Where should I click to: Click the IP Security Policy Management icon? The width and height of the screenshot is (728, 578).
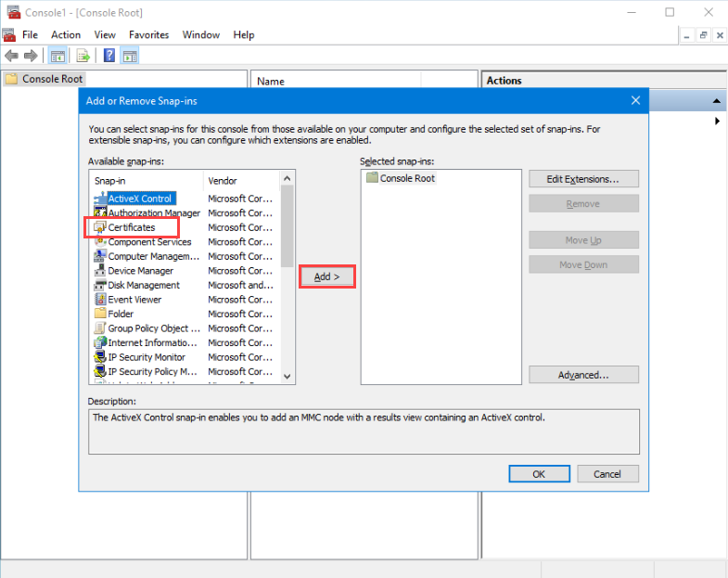coord(100,371)
